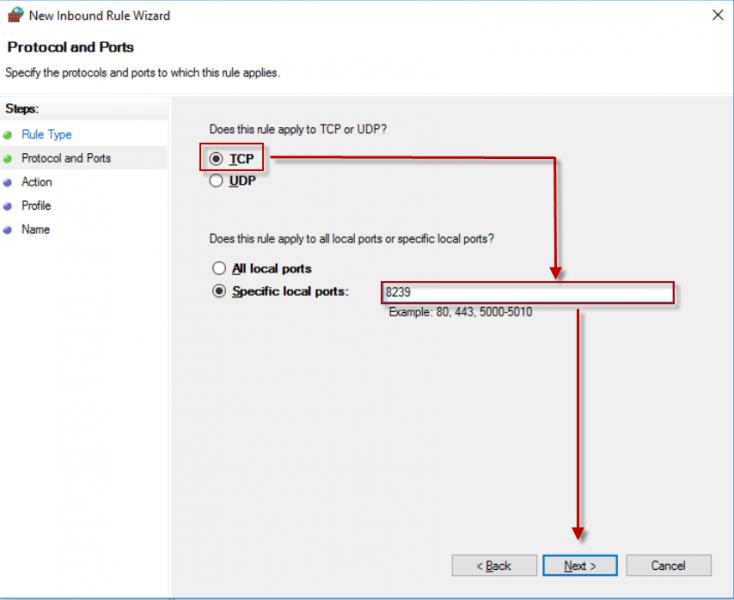Open the Name step label
This screenshot has height=600, width=734.
click(x=35, y=230)
